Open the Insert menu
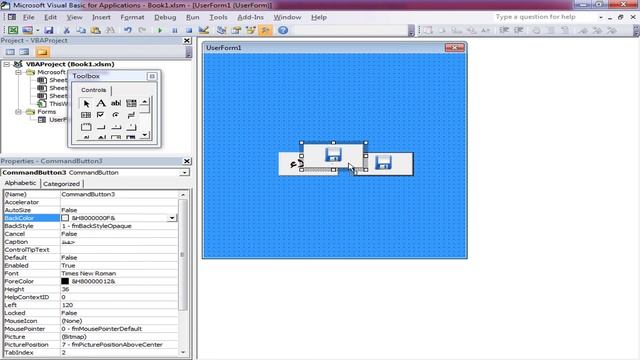The height and width of the screenshot is (360, 640). click(x=101, y=17)
